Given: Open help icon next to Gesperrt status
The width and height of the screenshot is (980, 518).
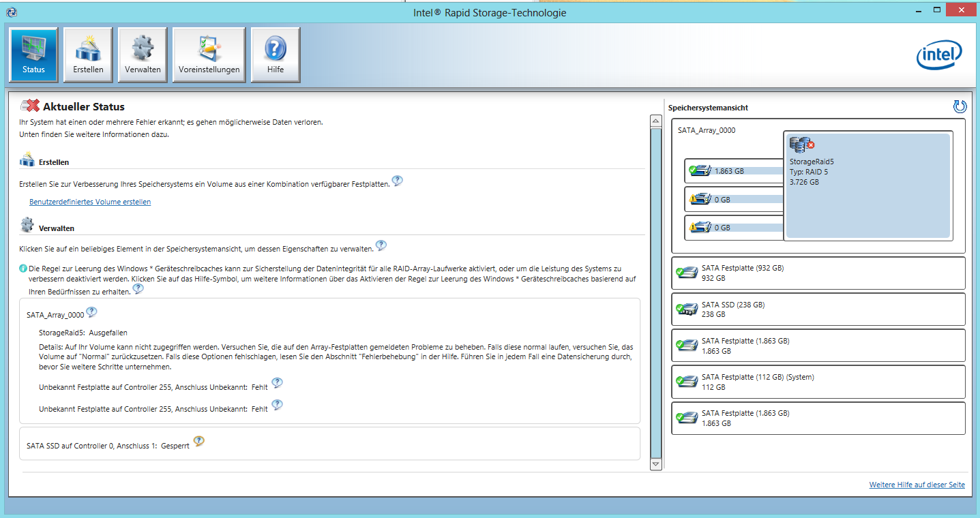Looking at the screenshot, I should (x=198, y=441).
